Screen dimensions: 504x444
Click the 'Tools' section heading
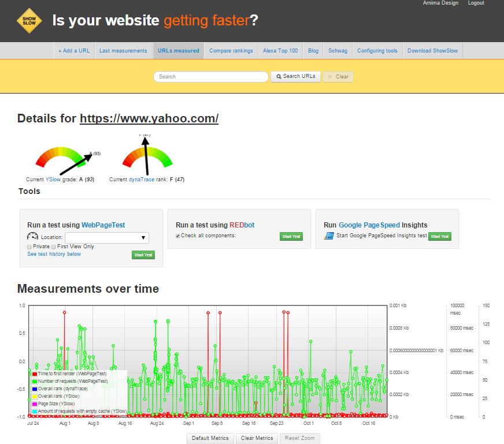pyautogui.click(x=29, y=191)
